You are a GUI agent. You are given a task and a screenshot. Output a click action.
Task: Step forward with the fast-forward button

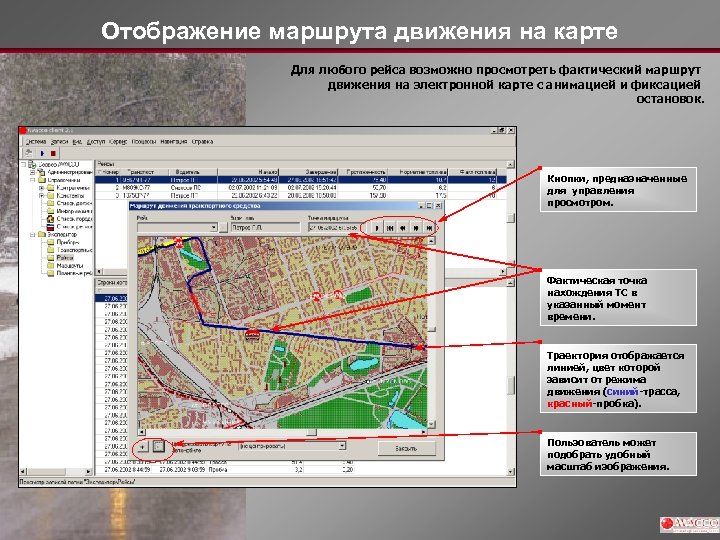tap(416, 228)
